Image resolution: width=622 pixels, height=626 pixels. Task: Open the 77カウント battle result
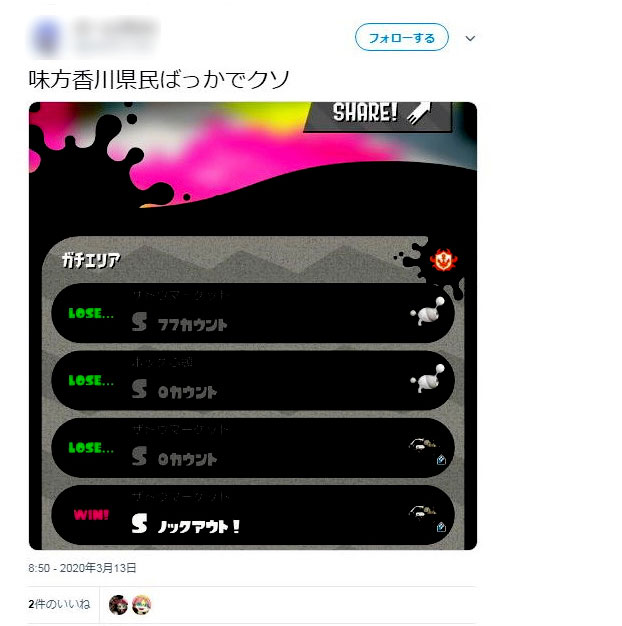pyautogui.click(x=253, y=313)
